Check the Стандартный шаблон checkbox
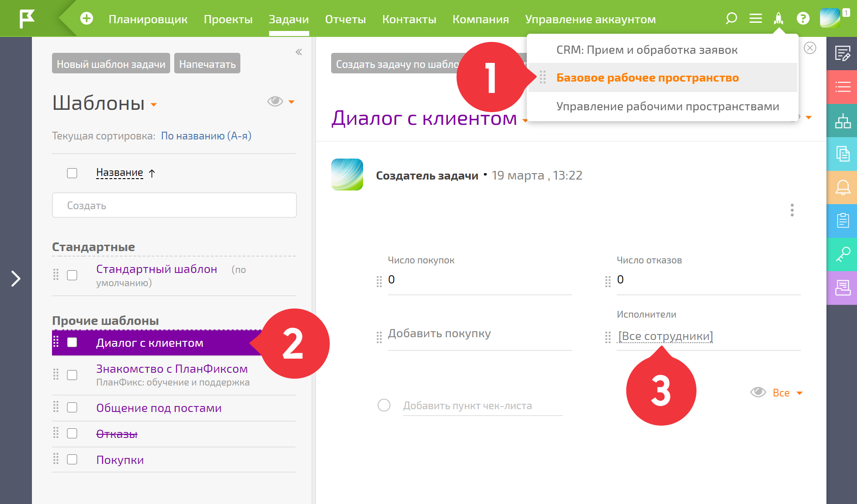Image resolution: width=857 pixels, height=504 pixels. pyautogui.click(x=72, y=275)
